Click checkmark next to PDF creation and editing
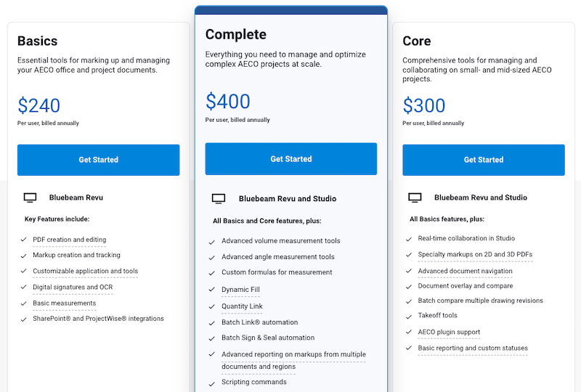This screenshot has height=392, width=581. pos(24,240)
